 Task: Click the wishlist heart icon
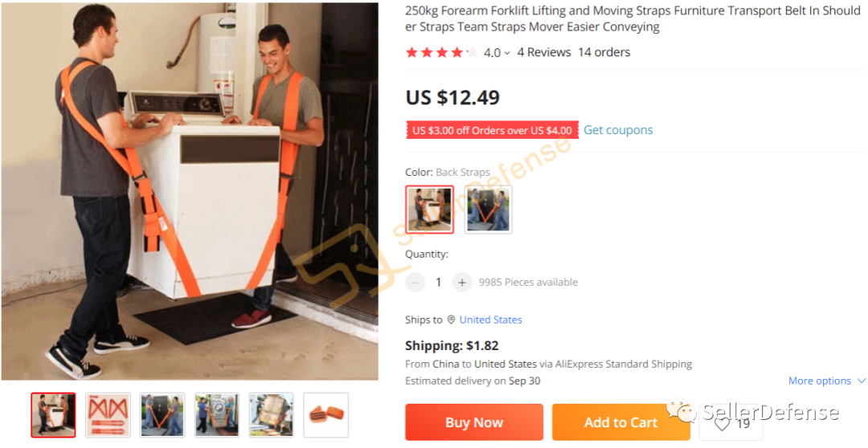[x=722, y=423]
